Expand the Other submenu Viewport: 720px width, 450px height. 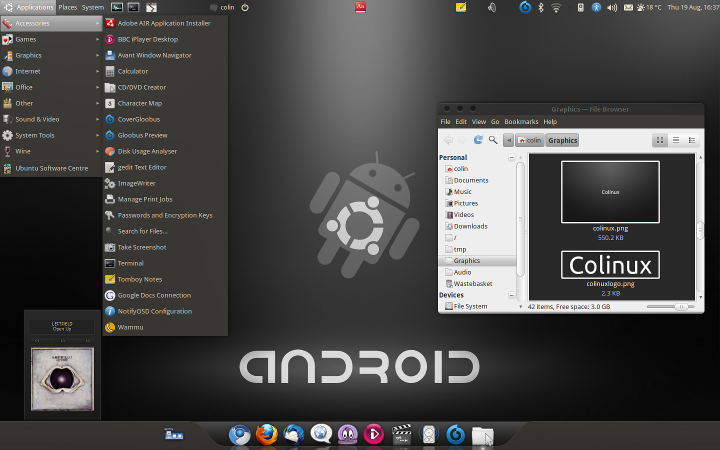click(51, 103)
